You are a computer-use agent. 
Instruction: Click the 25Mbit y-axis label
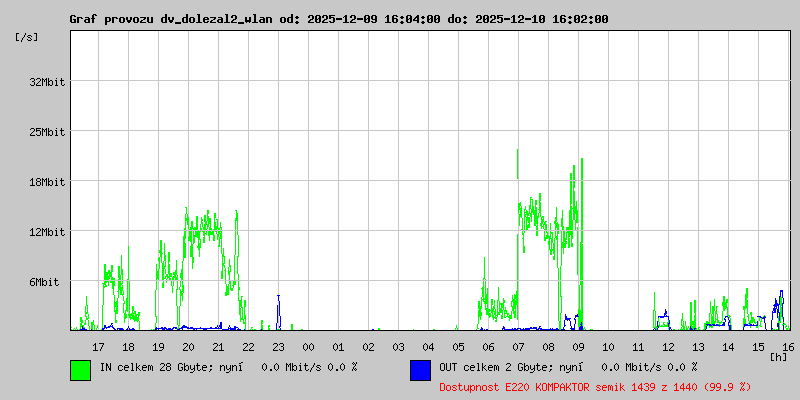point(47,132)
